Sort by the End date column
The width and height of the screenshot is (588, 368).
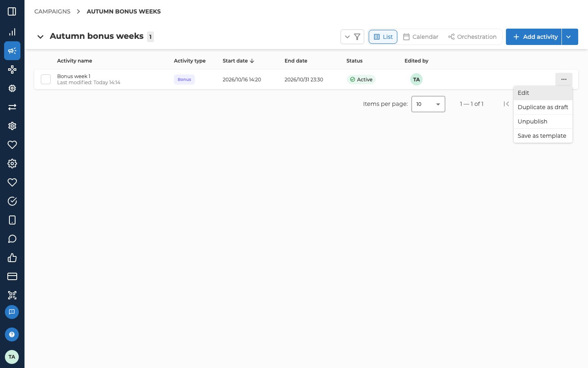296,61
